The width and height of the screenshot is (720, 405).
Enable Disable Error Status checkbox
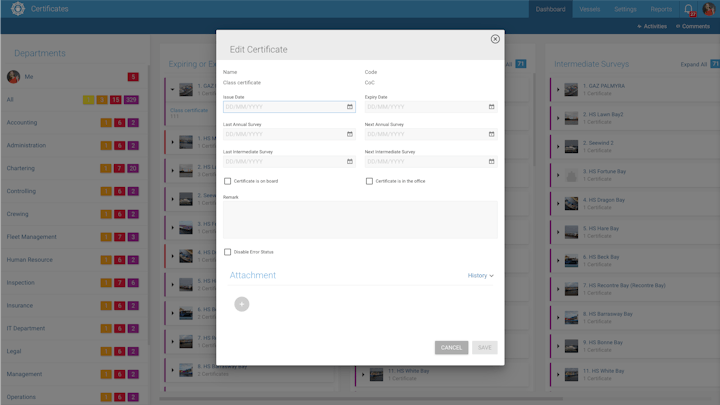227,252
